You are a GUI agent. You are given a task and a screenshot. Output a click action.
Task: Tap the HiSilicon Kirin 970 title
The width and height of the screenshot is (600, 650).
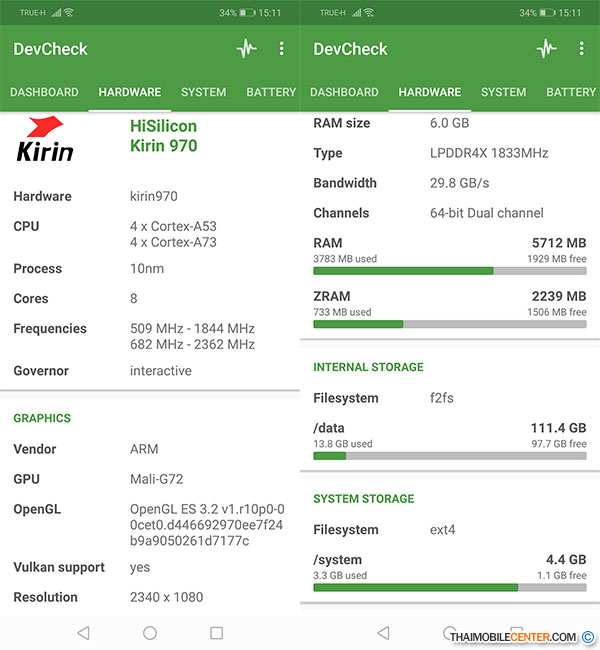(x=164, y=136)
